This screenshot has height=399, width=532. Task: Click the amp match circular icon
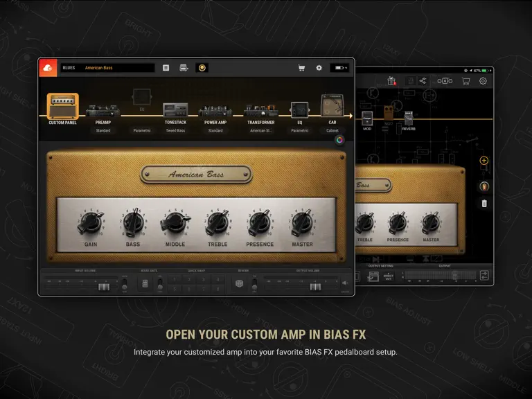click(x=202, y=68)
